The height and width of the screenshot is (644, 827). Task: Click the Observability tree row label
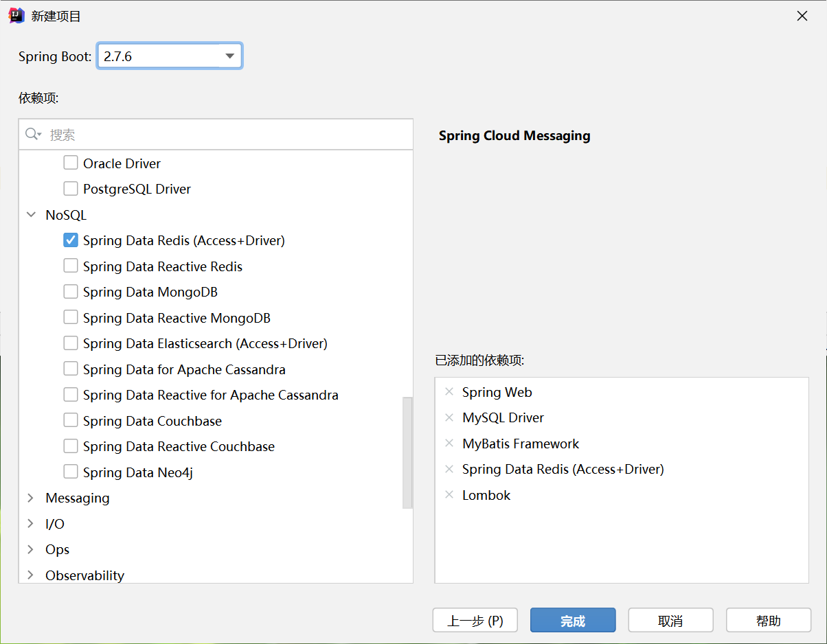tap(84, 575)
